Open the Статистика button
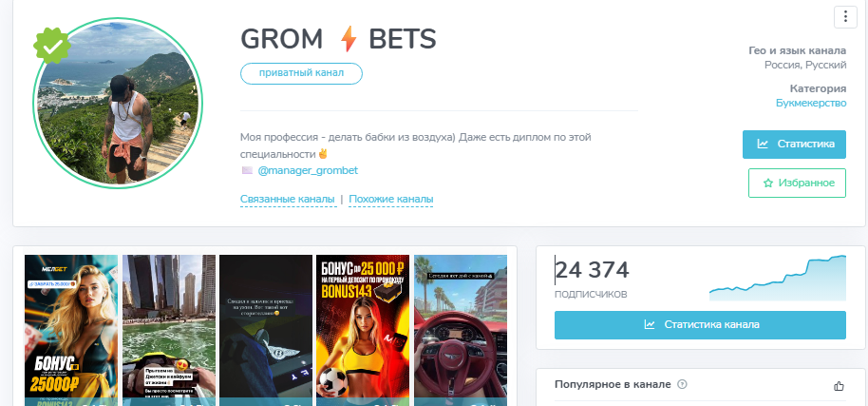This screenshot has height=406, width=868. point(794,144)
